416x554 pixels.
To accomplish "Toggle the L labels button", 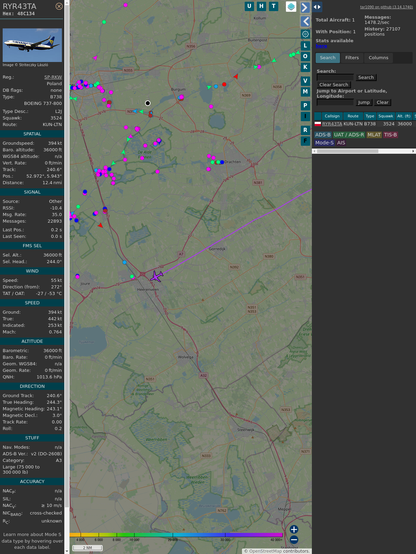I will [305, 46].
